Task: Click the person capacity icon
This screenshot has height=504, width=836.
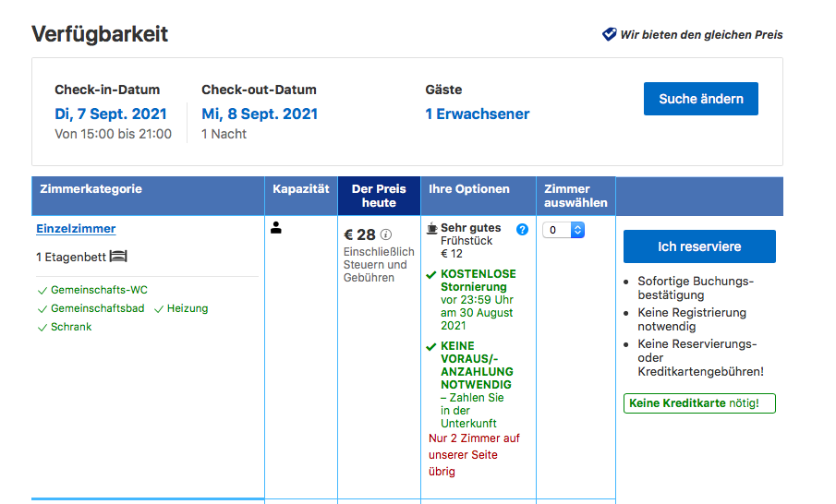Action: 276,228
